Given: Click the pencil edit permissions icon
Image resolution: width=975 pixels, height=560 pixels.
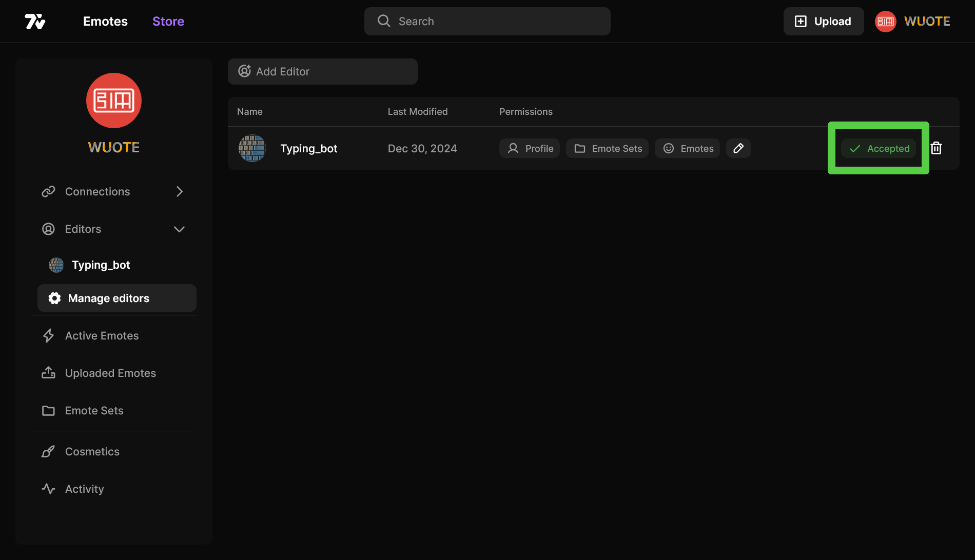Looking at the screenshot, I should [738, 148].
